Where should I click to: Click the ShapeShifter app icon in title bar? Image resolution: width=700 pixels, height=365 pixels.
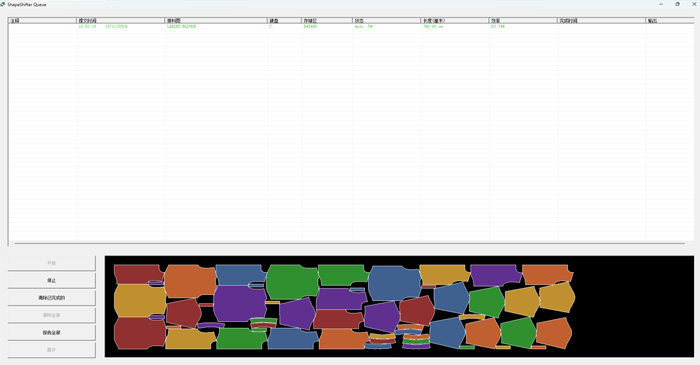coord(3,4)
